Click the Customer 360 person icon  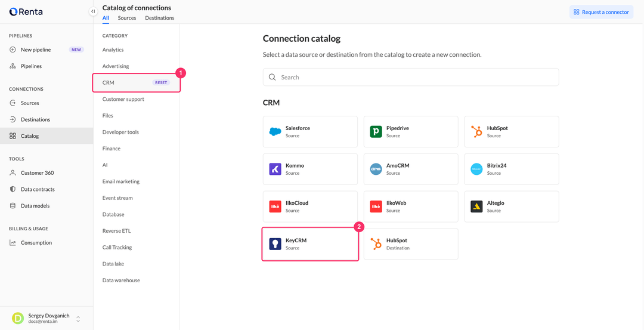tap(13, 173)
